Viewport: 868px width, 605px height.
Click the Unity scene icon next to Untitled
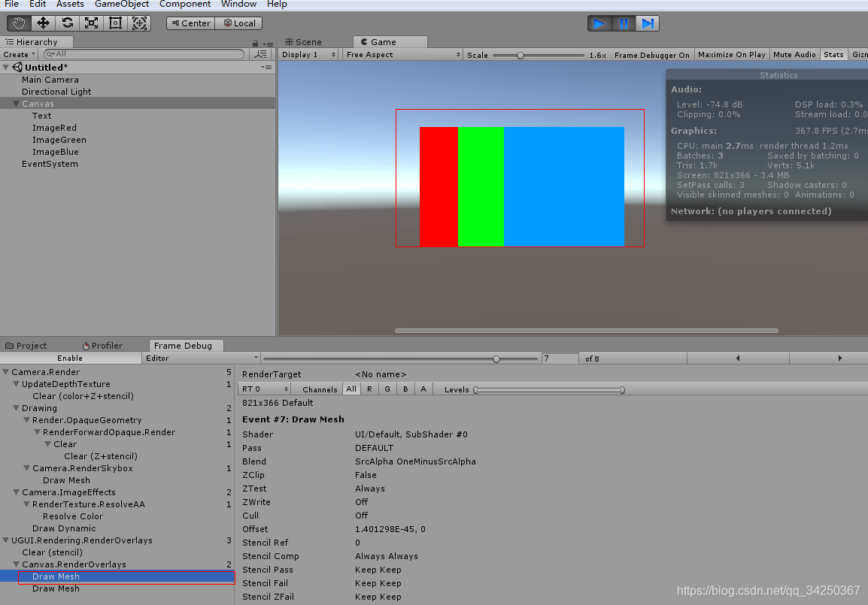[x=18, y=68]
